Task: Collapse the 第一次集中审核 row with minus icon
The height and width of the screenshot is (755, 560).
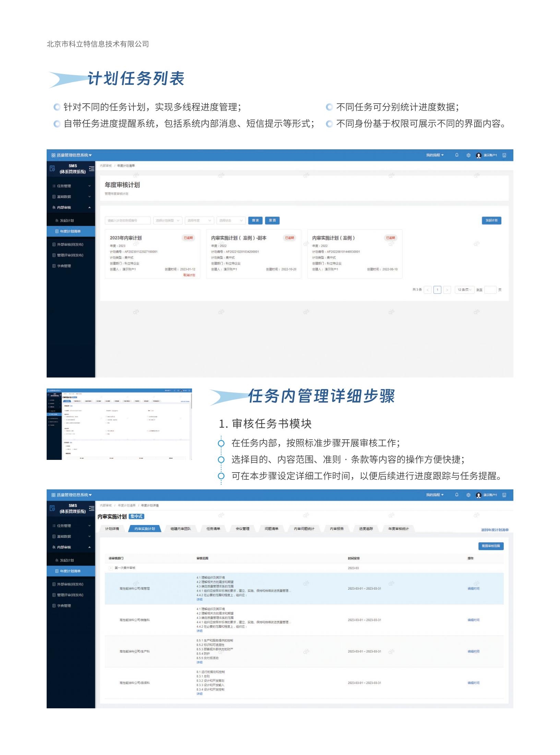Action: point(111,568)
